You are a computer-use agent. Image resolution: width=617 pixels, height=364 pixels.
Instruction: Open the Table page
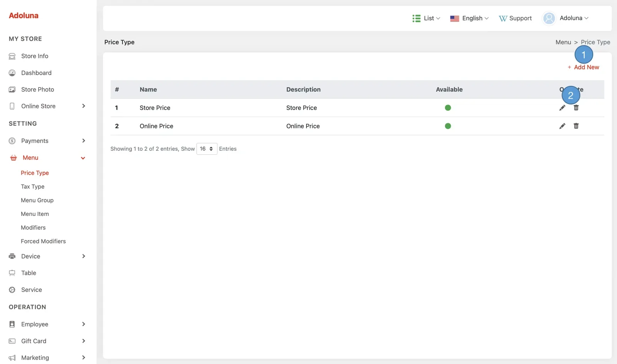click(29, 273)
